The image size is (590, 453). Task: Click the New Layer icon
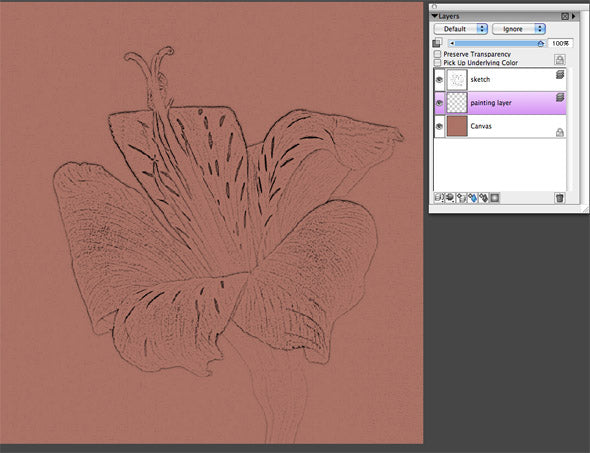[x=461, y=198]
